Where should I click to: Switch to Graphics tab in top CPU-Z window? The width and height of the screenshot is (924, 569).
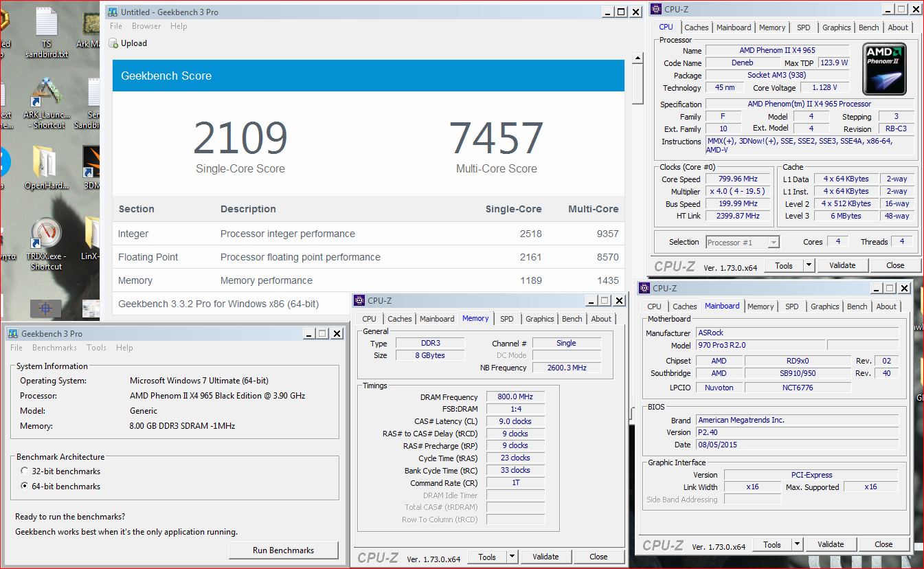click(x=836, y=27)
